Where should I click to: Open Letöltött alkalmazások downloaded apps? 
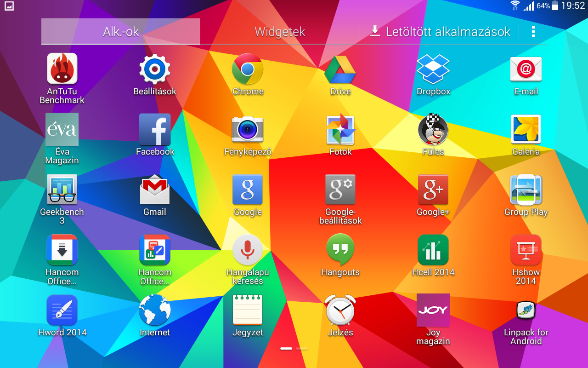[x=440, y=31]
